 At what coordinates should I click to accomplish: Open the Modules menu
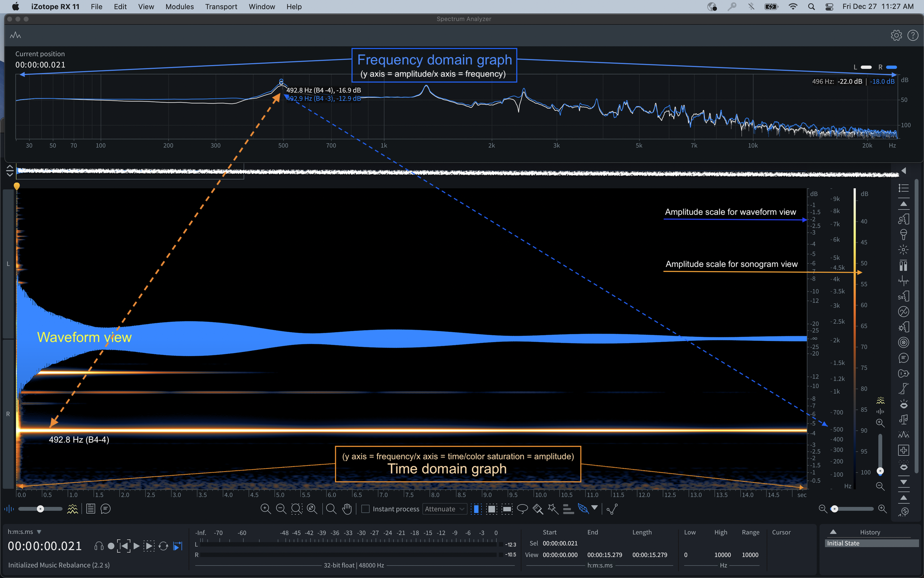(x=180, y=7)
